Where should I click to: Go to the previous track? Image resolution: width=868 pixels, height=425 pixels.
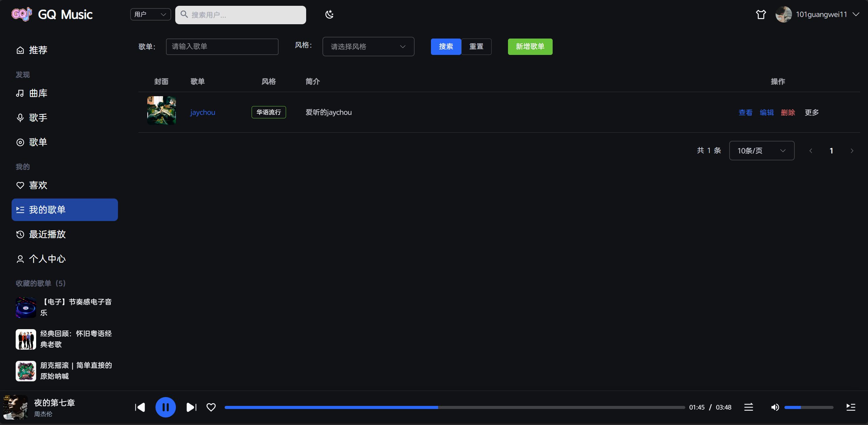tap(140, 407)
